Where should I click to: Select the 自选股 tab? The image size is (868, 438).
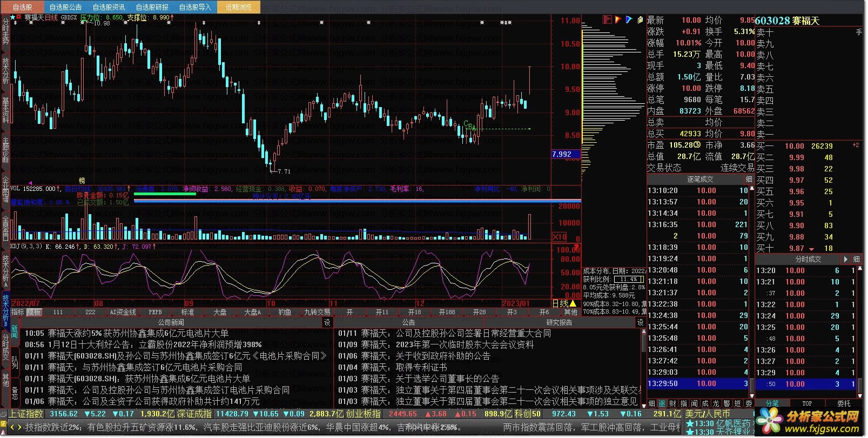tap(22, 7)
